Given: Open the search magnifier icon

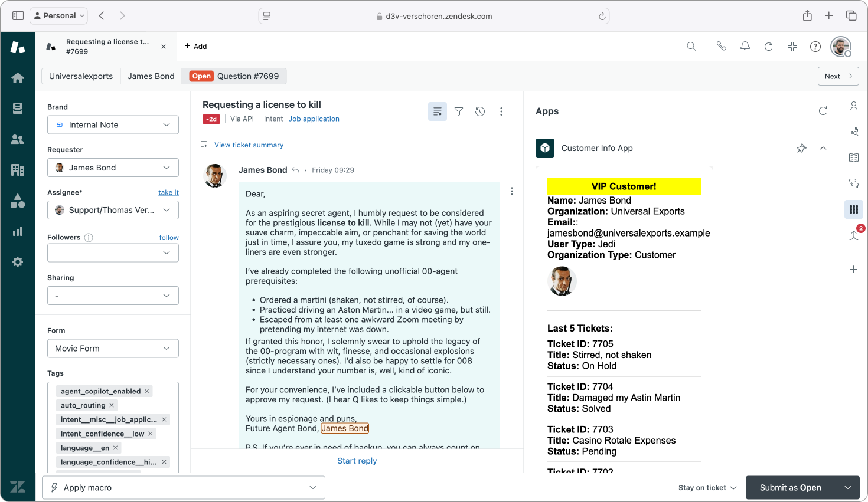Looking at the screenshot, I should [691, 47].
